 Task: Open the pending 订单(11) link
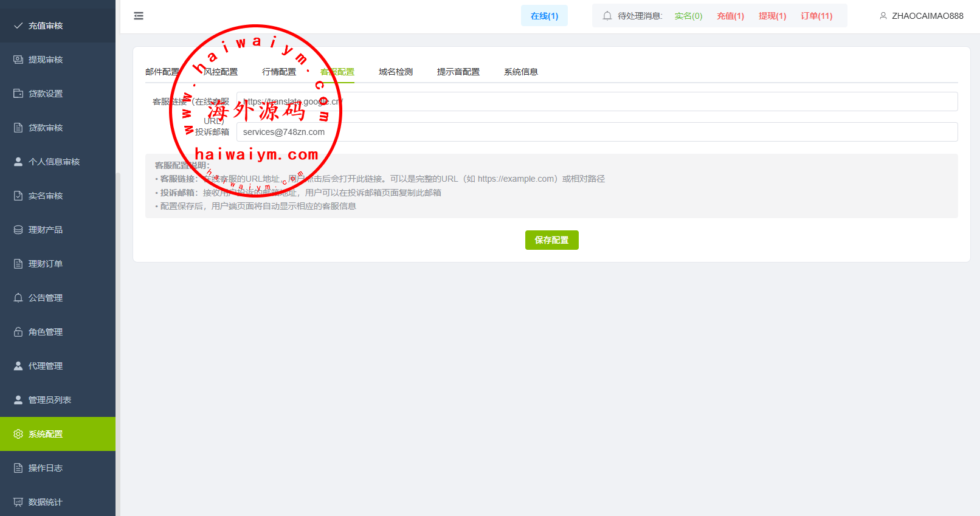816,16
